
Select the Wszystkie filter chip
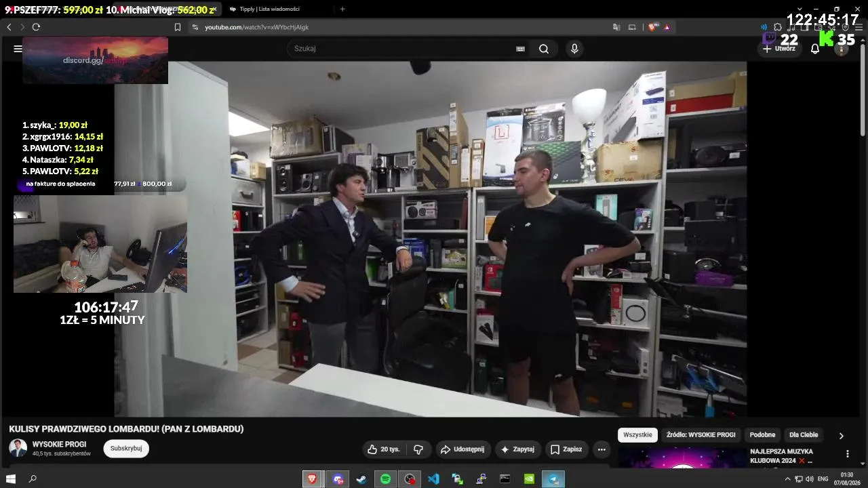point(637,435)
